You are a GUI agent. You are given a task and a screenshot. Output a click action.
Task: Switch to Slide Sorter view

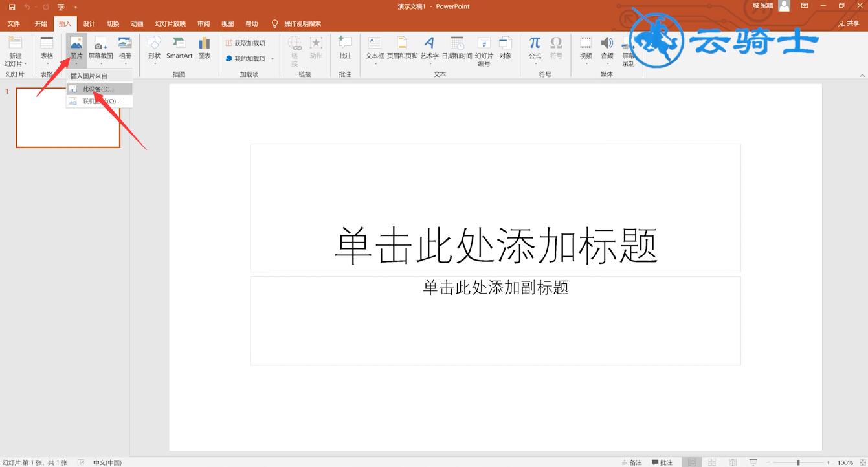pos(713,462)
